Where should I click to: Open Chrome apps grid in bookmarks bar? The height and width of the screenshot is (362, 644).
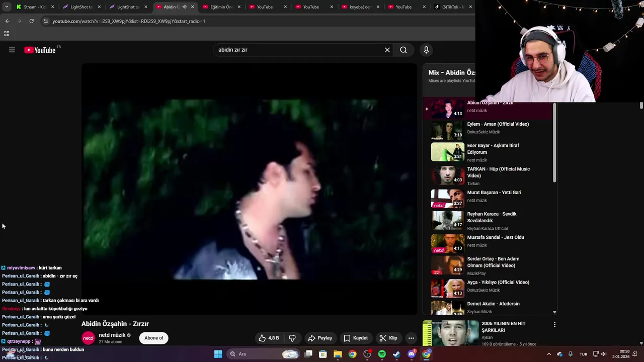7,34
